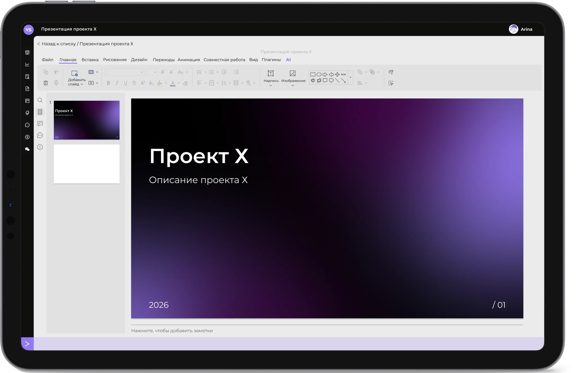Expand the shapes gallery dropdown arrow

click(350, 77)
